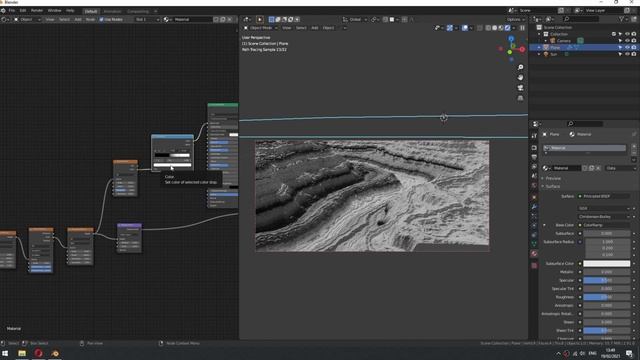Open the Modifier properties wrench tab

tap(534, 206)
